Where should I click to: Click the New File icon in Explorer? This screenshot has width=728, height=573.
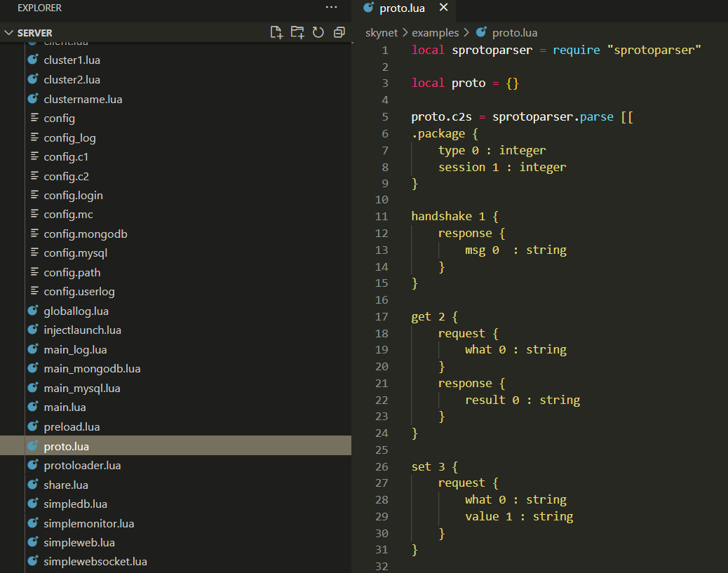276,32
